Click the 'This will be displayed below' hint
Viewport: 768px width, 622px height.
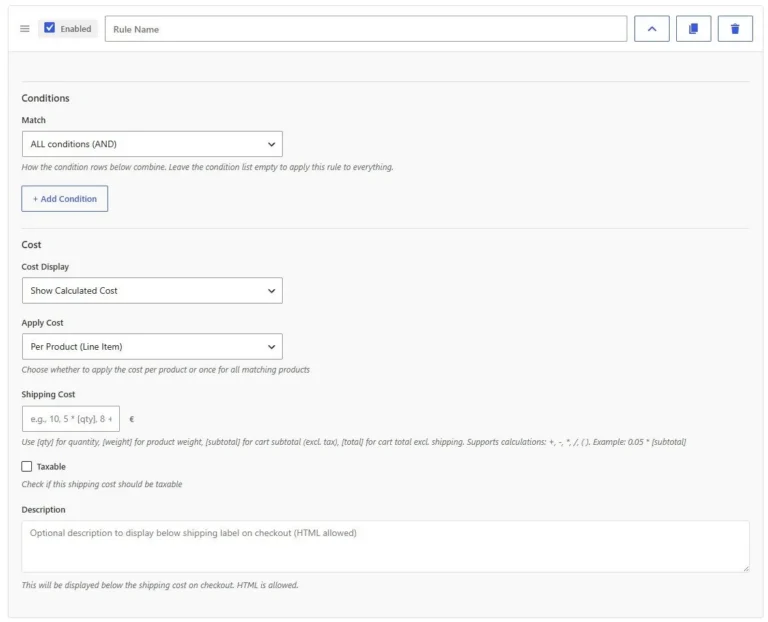coord(160,585)
